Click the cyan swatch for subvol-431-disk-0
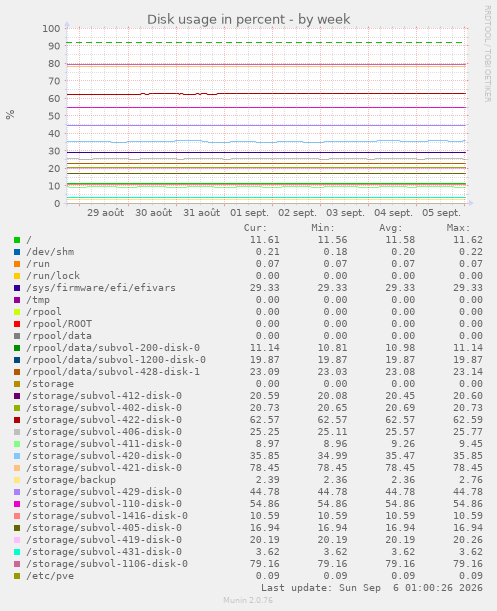 [17, 552]
